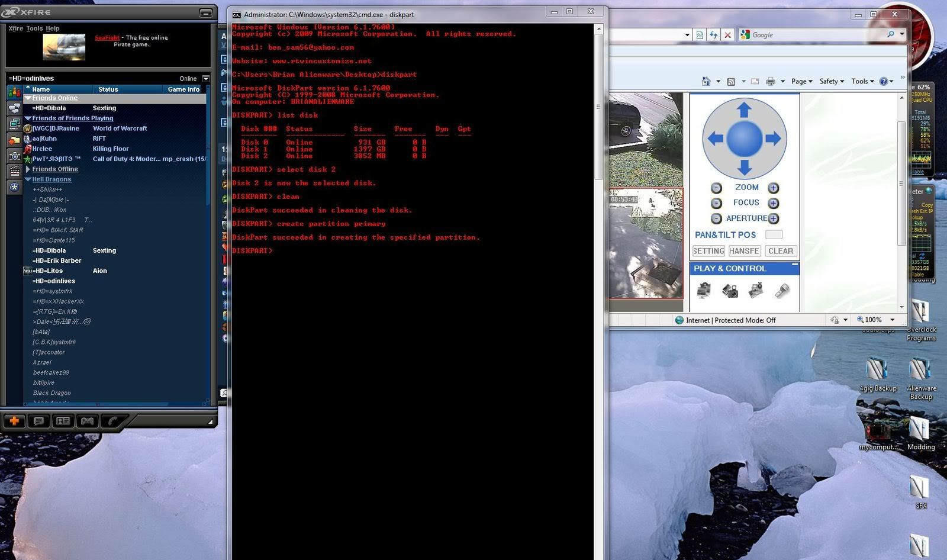947x560 pixels.
Task: Click the APERTURE minus button
Action: click(x=716, y=218)
